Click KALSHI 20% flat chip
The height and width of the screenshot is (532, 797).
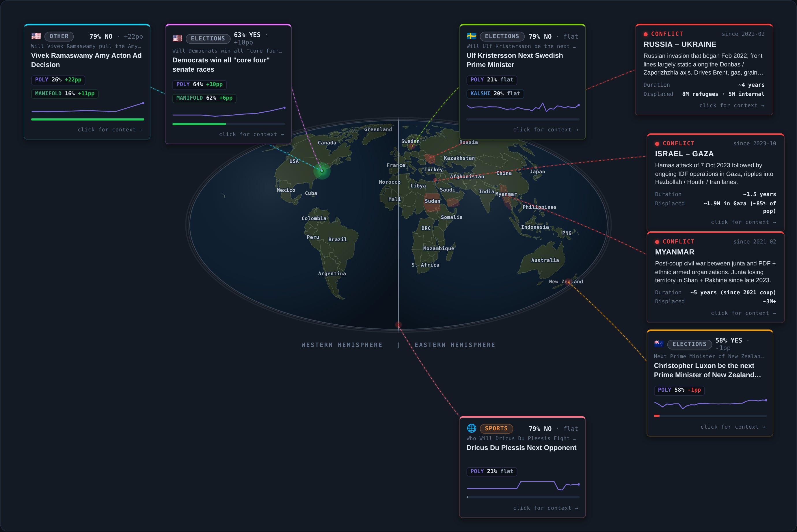click(x=495, y=94)
